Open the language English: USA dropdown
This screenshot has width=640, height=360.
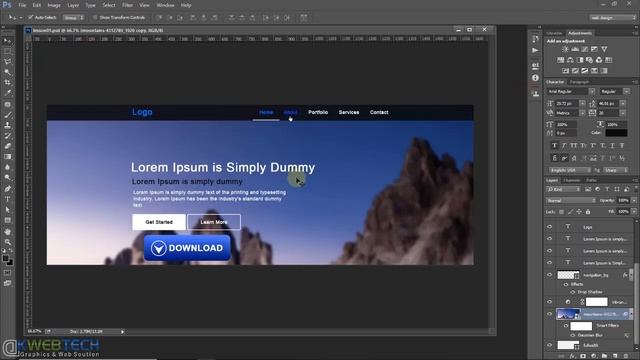click(x=569, y=170)
